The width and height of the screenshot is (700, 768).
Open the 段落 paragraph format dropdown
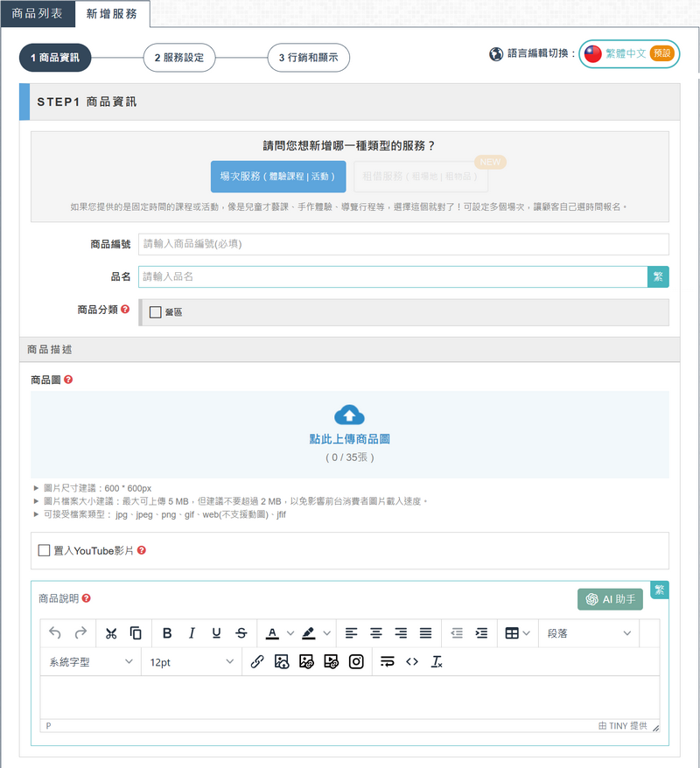pyautogui.click(x=589, y=633)
